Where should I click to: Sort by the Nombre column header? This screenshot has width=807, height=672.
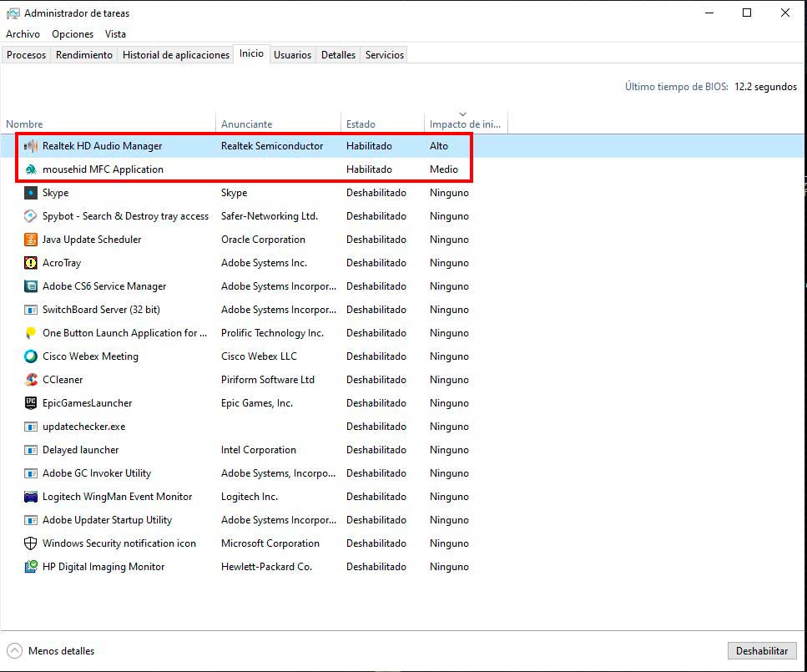tap(24, 124)
